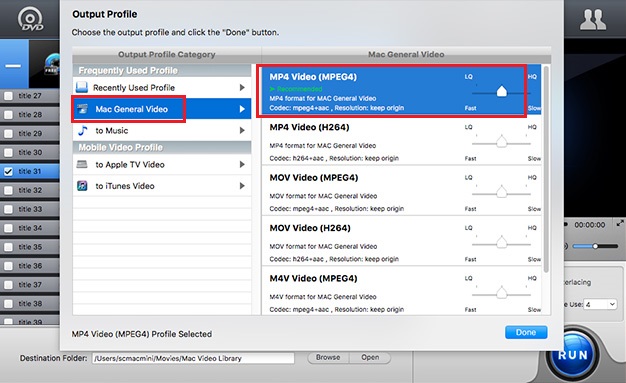The width and height of the screenshot is (626, 383).
Task: Check the title 38 checkbox
Action: (x=8, y=304)
